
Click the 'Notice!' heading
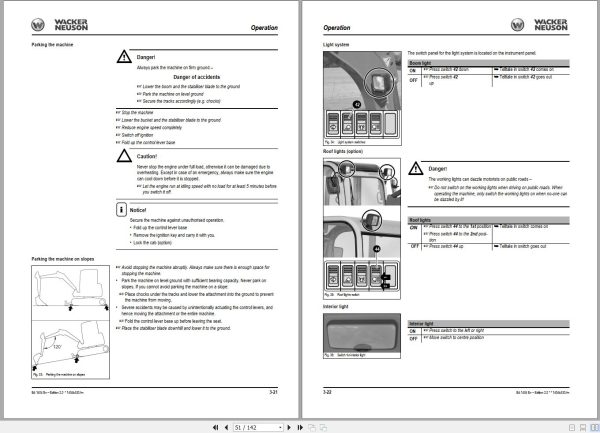click(138, 210)
